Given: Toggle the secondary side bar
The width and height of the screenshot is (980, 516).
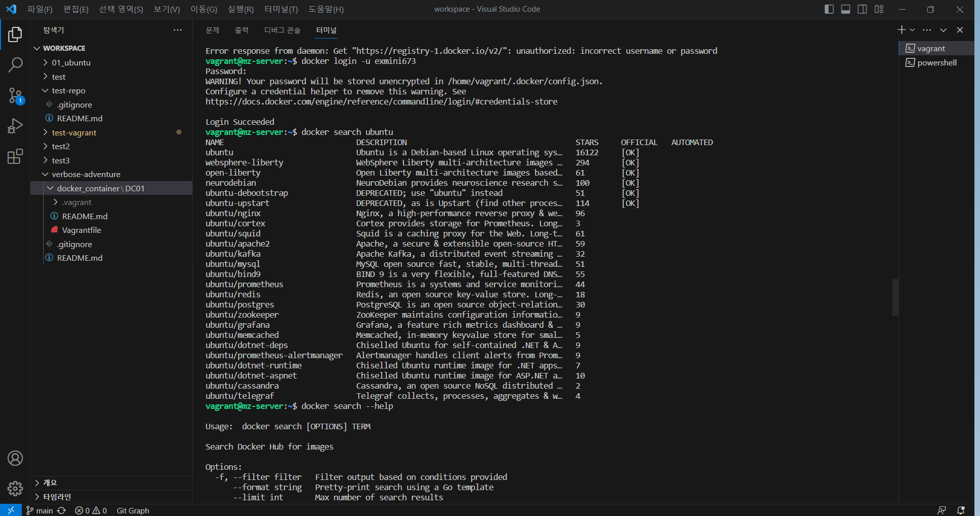Looking at the screenshot, I should pos(862,9).
